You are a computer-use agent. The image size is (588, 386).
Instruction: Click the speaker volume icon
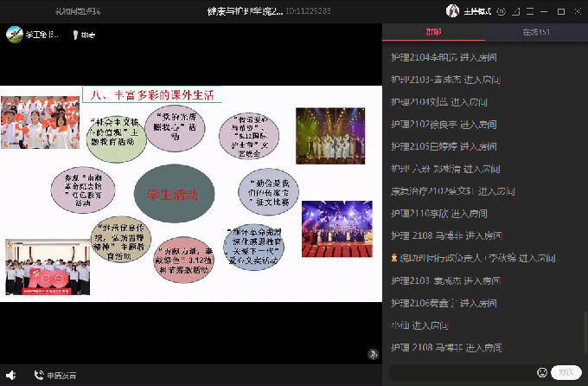(x=12, y=375)
